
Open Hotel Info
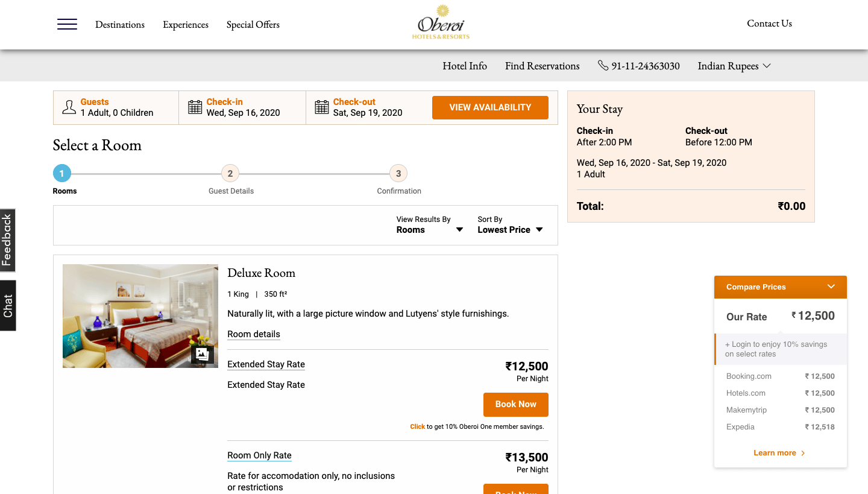point(465,66)
